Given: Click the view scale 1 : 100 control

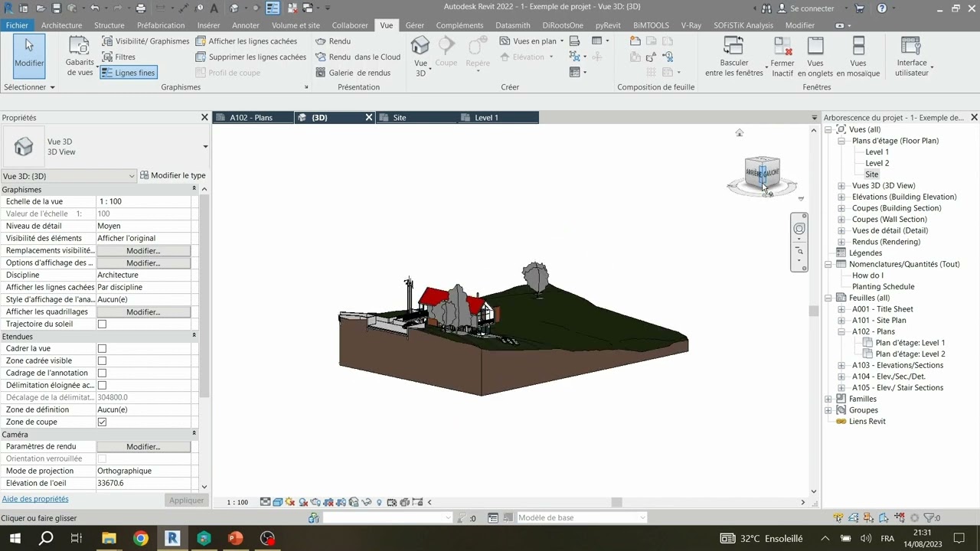Looking at the screenshot, I should point(237,502).
